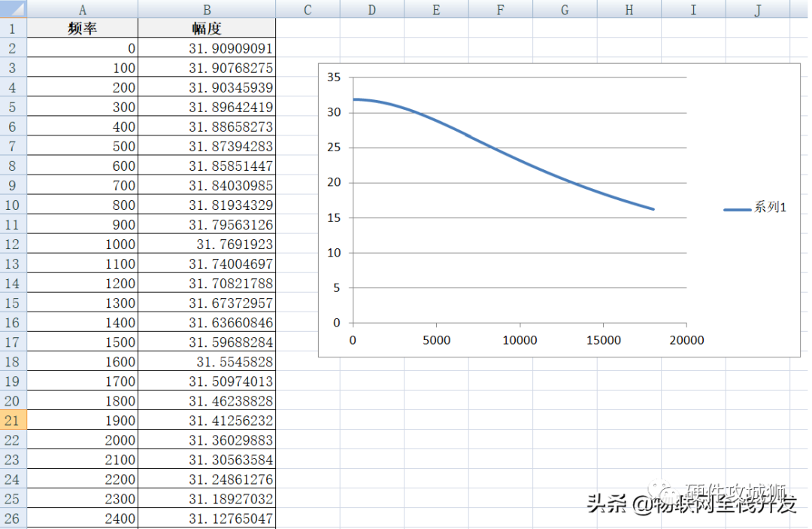This screenshot has height=529, width=812.
Task: Select column E header
Action: tap(436, 9)
